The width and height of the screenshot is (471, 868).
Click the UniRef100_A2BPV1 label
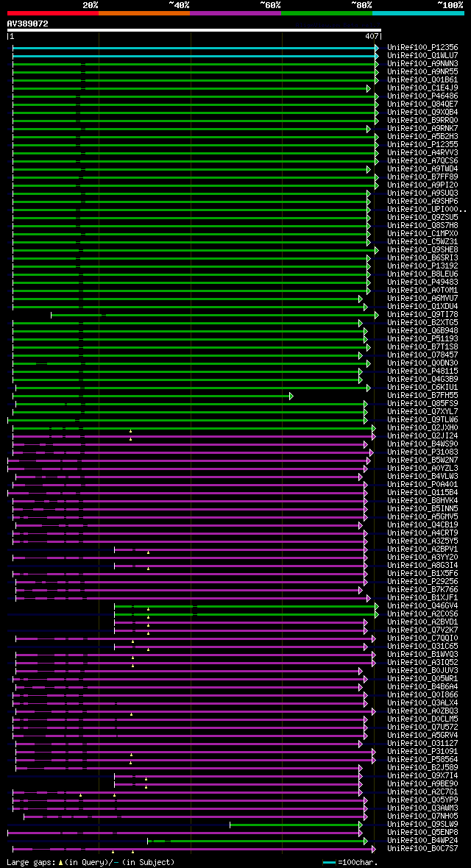click(x=422, y=549)
